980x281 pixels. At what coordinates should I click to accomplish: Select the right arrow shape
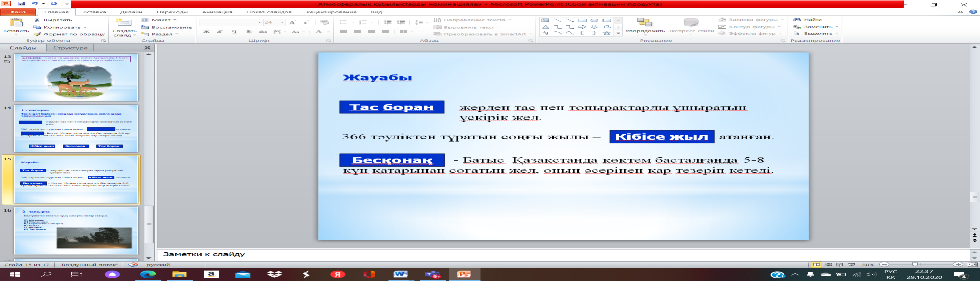pyautogui.click(x=582, y=27)
